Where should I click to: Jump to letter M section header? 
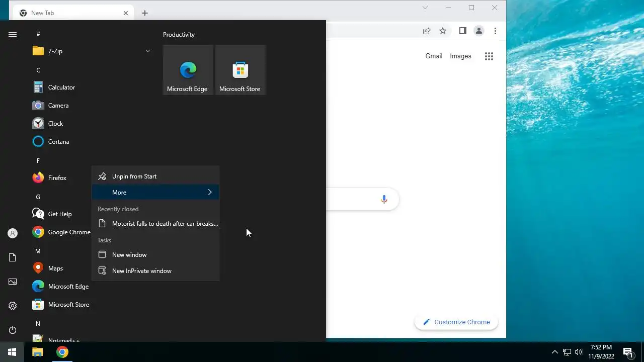tap(38, 251)
